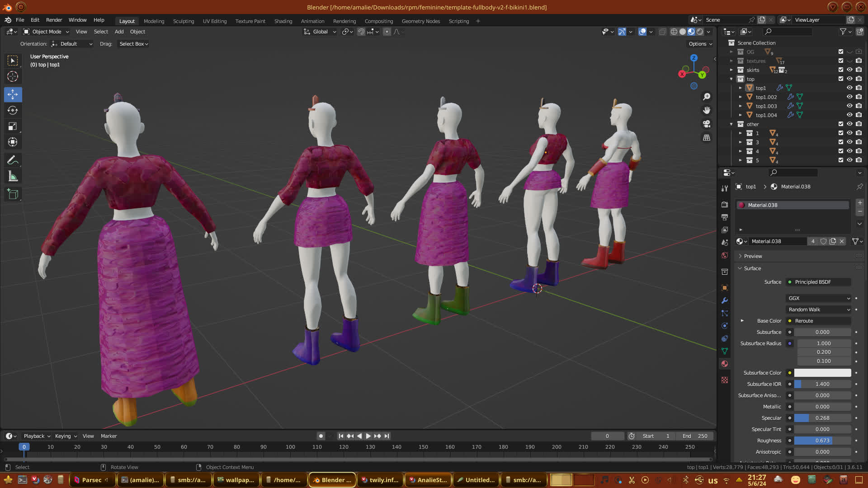Expand the Preview panel

753,256
